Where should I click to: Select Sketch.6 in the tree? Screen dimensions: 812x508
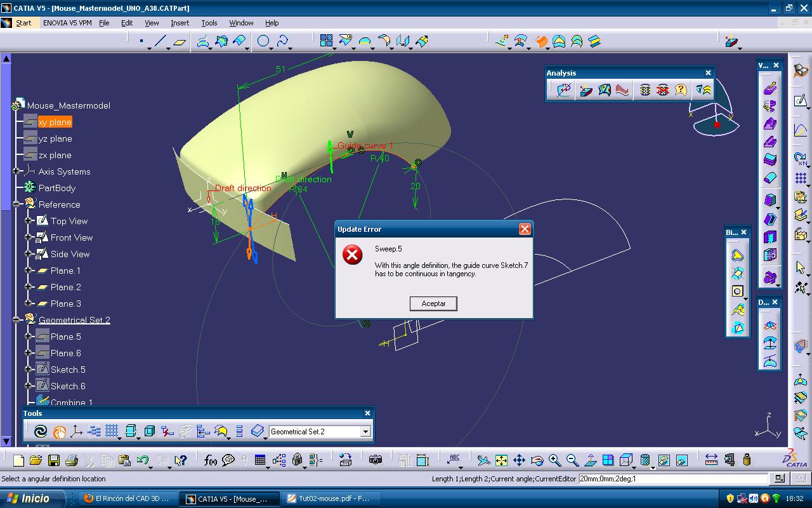click(x=68, y=386)
